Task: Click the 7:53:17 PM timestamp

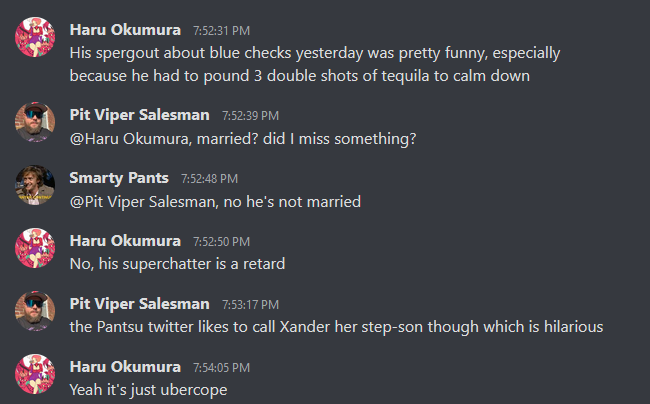Action: click(x=250, y=305)
